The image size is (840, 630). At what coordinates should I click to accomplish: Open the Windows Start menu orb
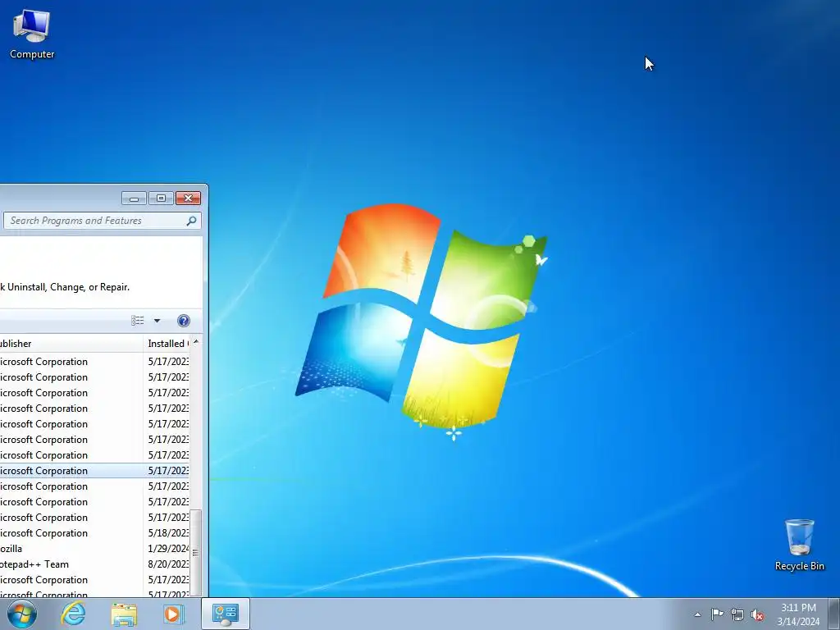coord(22,614)
